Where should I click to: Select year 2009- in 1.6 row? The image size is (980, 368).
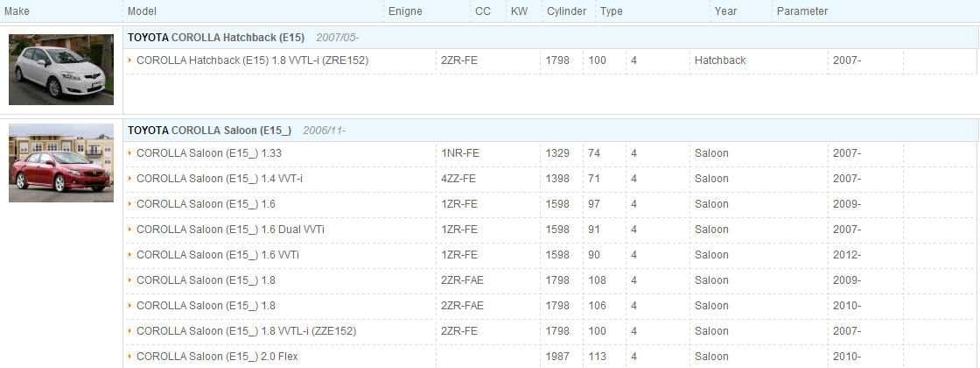(x=847, y=204)
